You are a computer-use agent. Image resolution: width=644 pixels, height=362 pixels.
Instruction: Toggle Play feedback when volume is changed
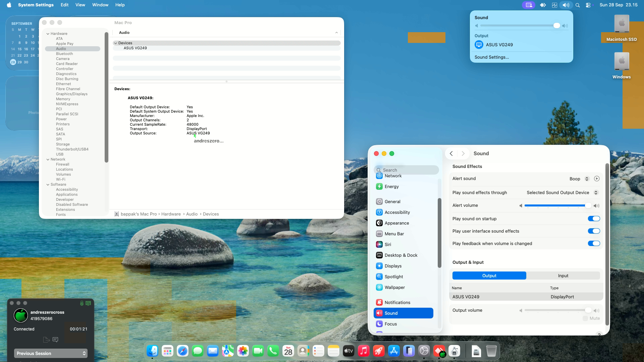(594, 243)
